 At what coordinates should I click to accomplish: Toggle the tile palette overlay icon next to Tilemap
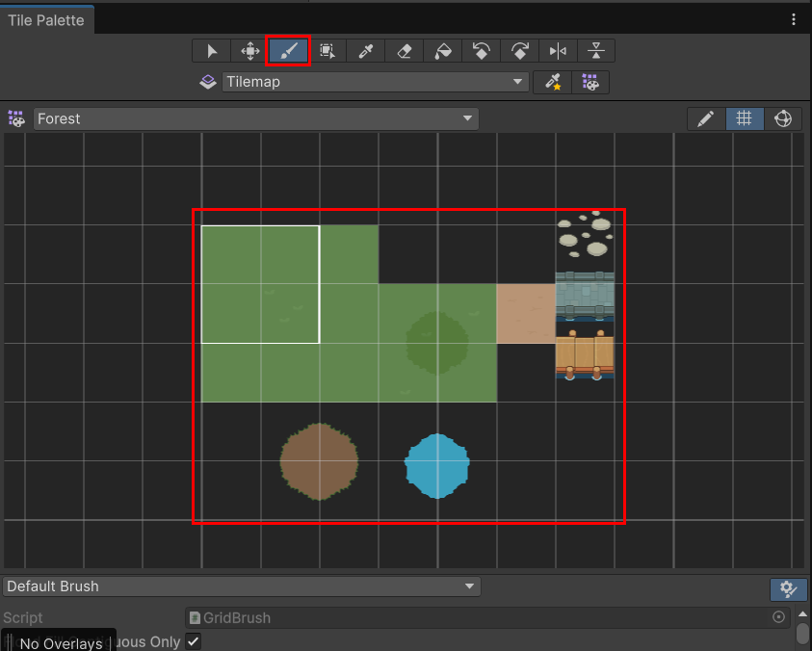tap(590, 83)
